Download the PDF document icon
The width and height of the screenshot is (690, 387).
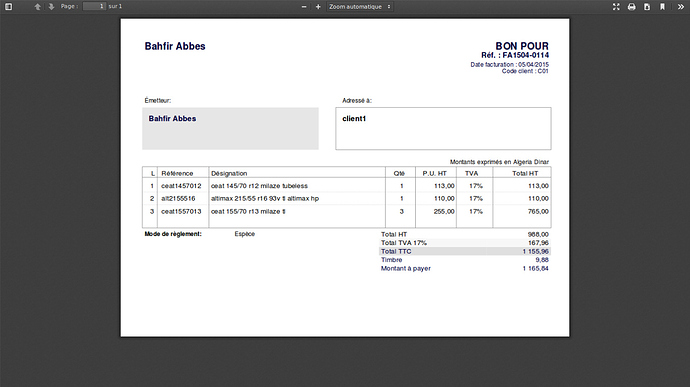647,7
